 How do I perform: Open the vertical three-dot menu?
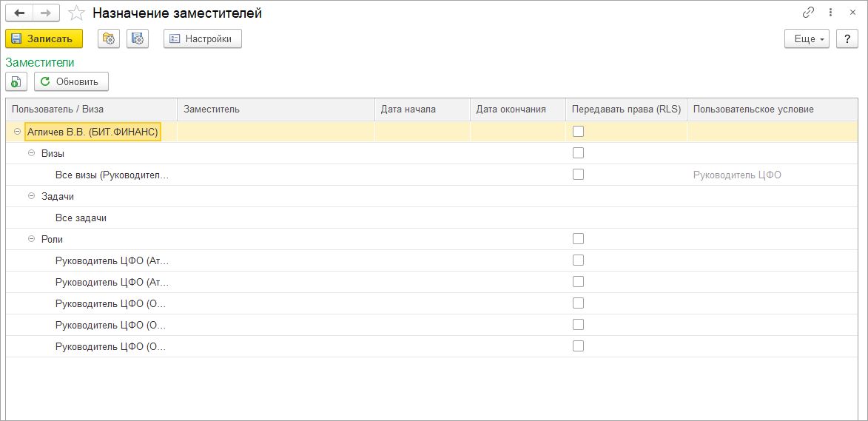(x=832, y=13)
